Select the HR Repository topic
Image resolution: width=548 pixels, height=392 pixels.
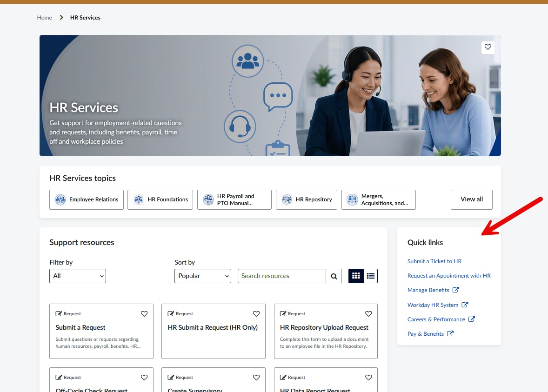(x=307, y=199)
